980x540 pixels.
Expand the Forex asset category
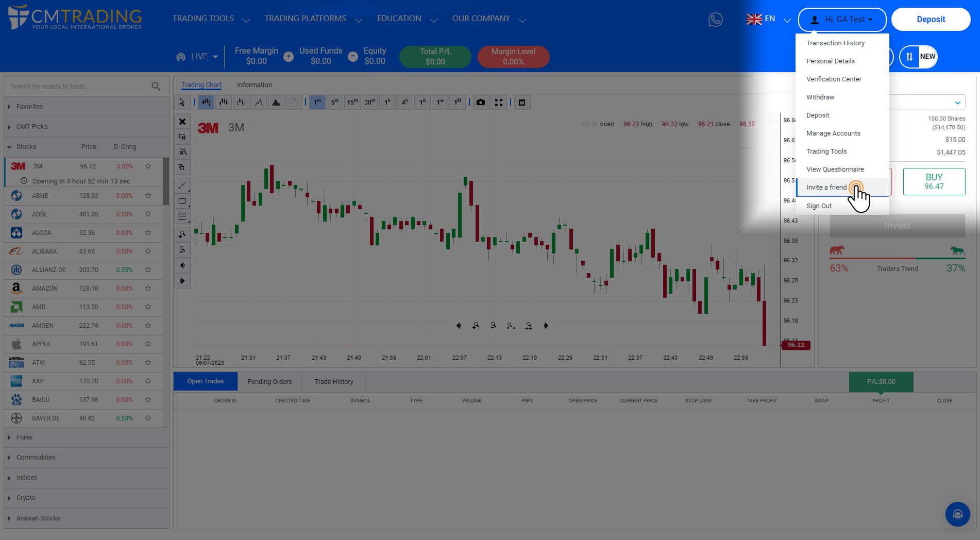pyautogui.click(x=87, y=437)
